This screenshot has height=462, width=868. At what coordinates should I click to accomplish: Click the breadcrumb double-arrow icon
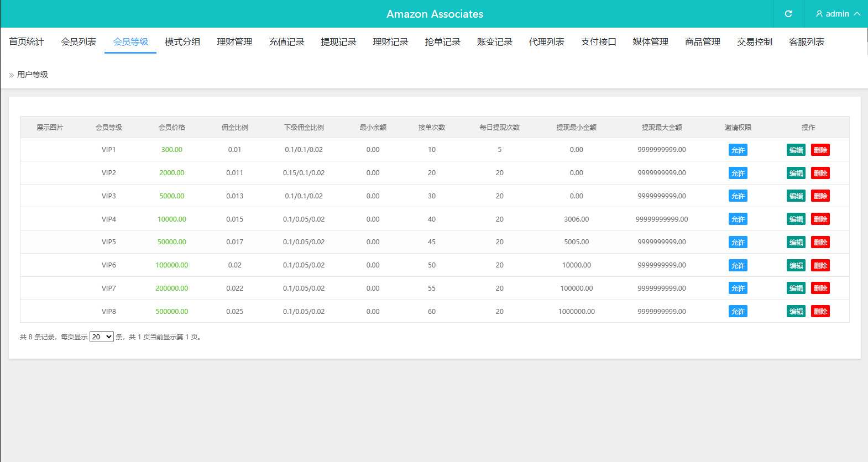11,75
